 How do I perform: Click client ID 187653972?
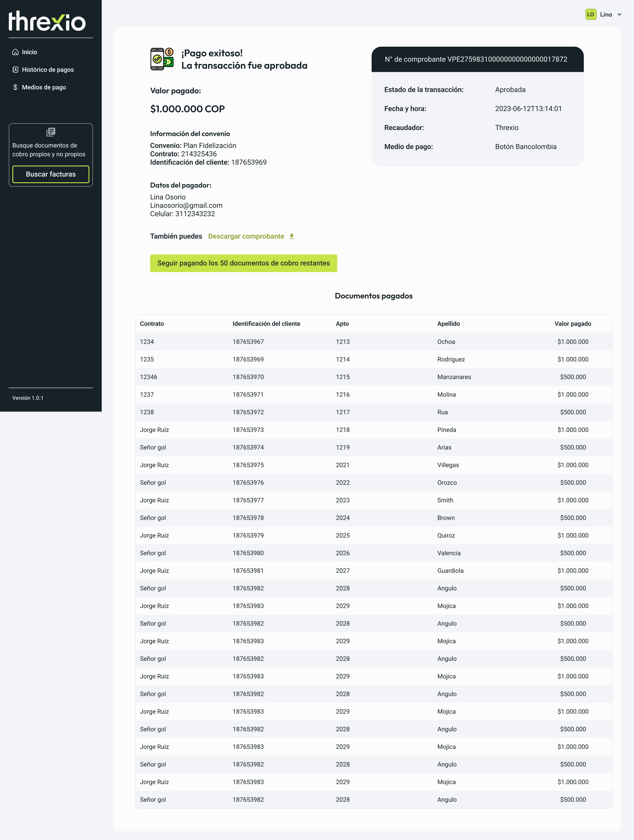point(248,412)
